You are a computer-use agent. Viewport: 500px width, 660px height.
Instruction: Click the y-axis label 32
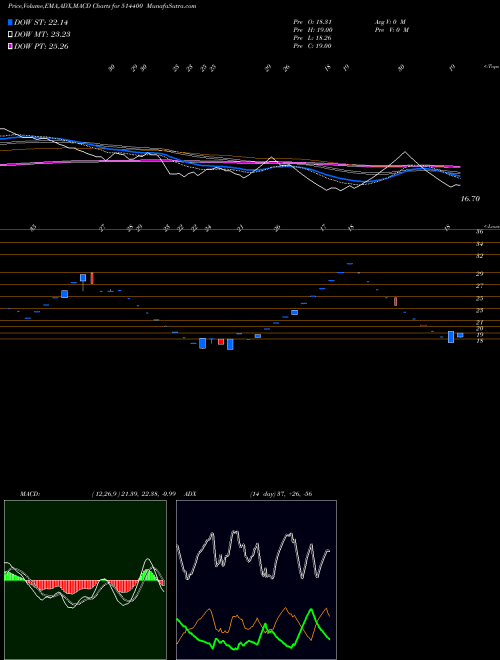pyautogui.click(x=479, y=256)
